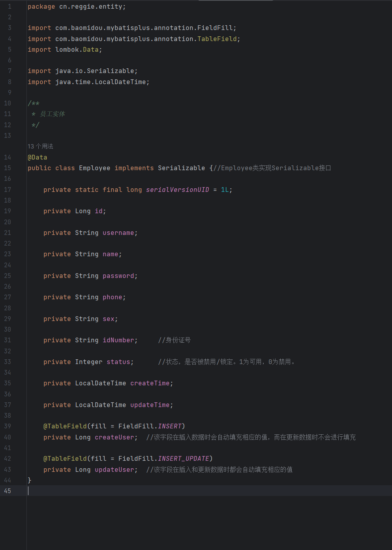Viewport: 392px width, 550px height.
Task: Click the createTime field name
Action: [x=150, y=383]
